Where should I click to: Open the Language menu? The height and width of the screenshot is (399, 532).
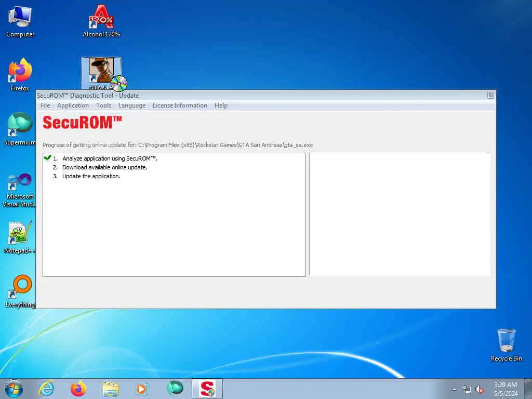tap(132, 105)
